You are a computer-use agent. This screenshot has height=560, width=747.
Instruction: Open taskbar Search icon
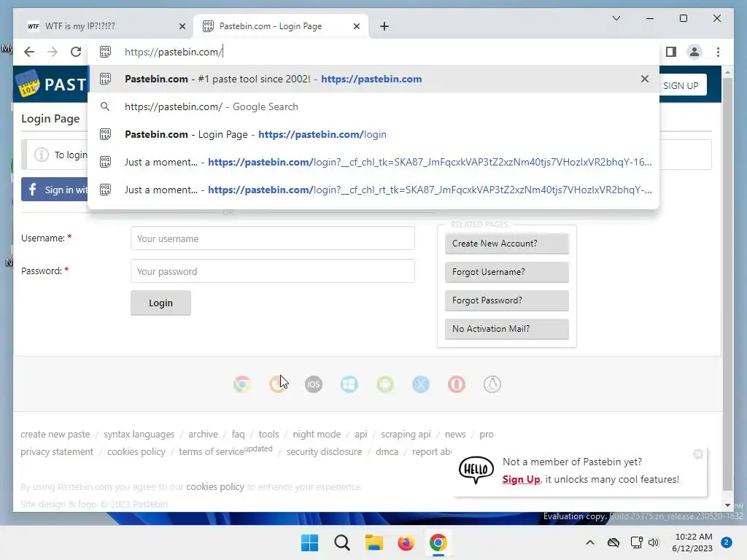click(x=342, y=542)
